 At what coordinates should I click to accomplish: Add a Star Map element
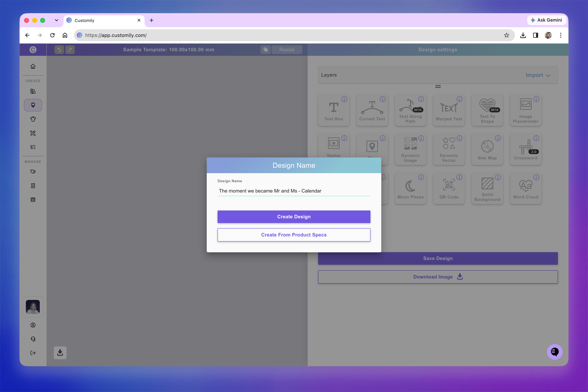pyautogui.click(x=487, y=149)
